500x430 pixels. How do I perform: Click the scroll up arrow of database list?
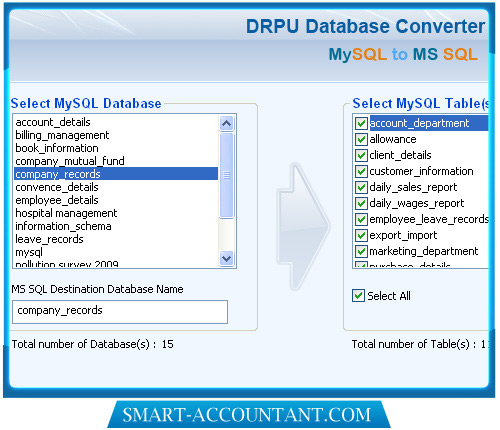227,124
